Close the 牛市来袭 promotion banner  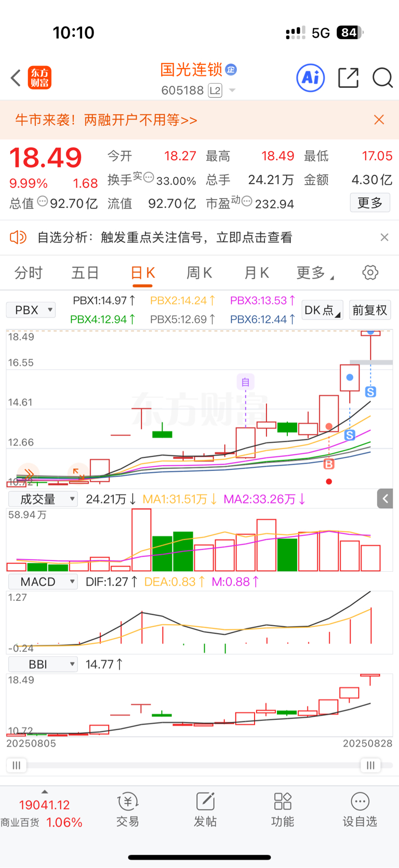(379, 120)
